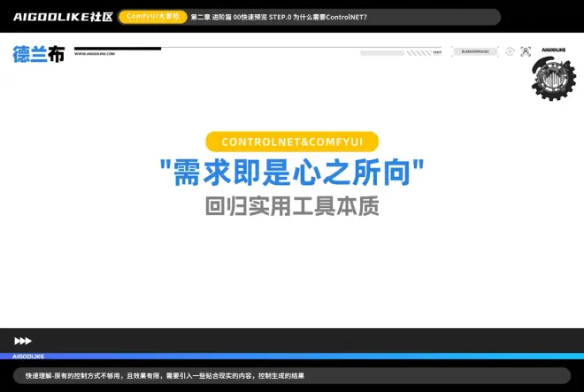Select the yellow Comfyui大冒险 tag
584x392 pixels.
pyautogui.click(x=152, y=17)
